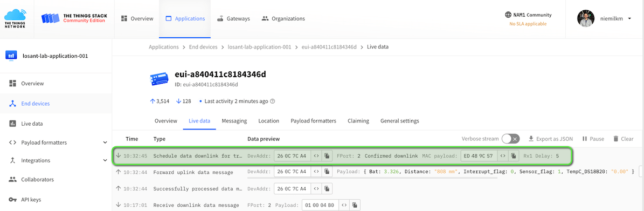Toggle MAC payload byte format ED 48 9C 57
This screenshot has height=211, width=644.
503,156
